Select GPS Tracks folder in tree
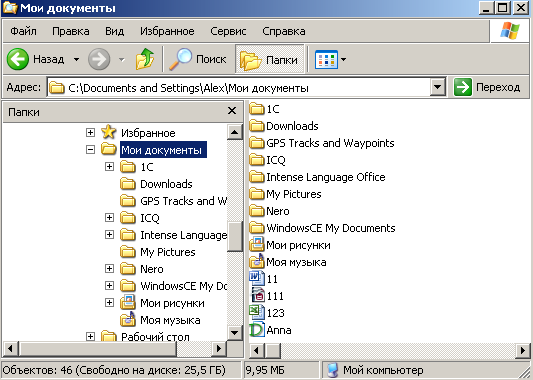This screenshot has height=380, width=533. coord(184,201)
